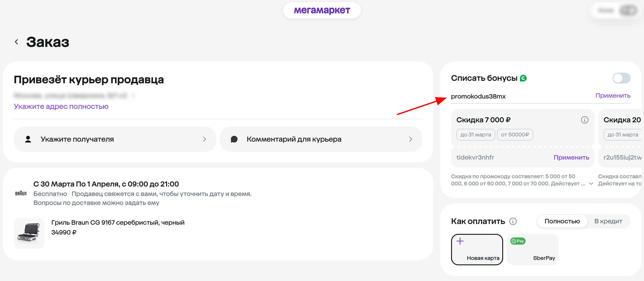Open the Укажите получателя selector

click(x=115, y=139)
